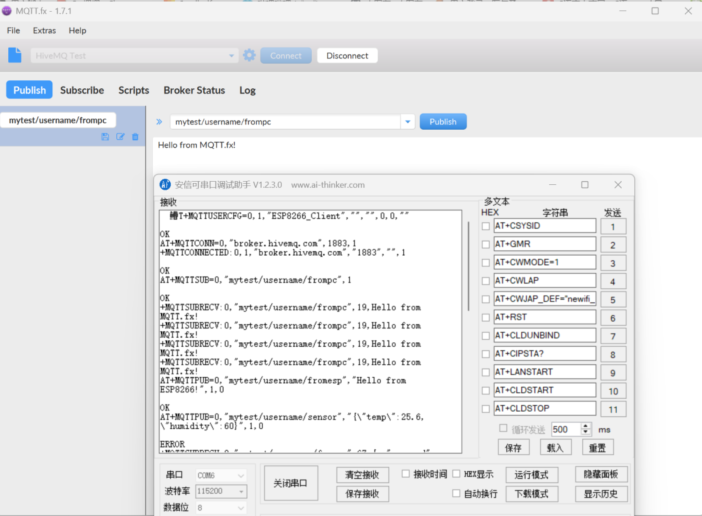Click the 重置 button
702x516 pixels.
tap(597, 448)
